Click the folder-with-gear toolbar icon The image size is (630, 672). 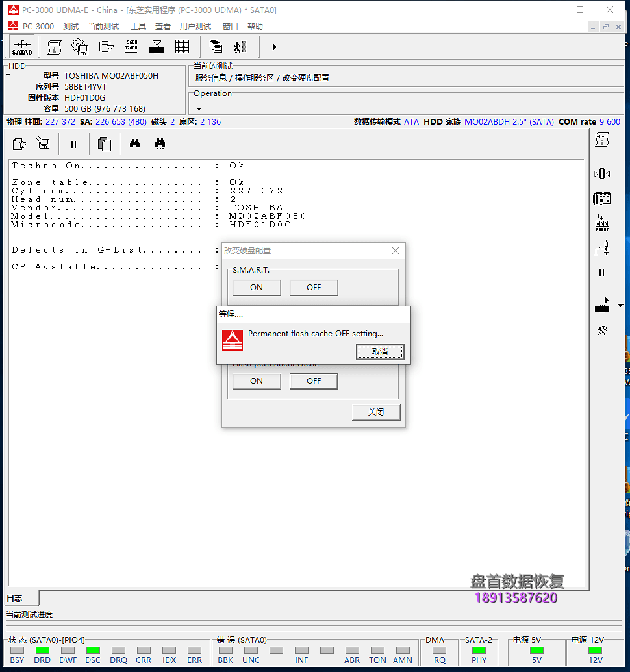point(106,46)
